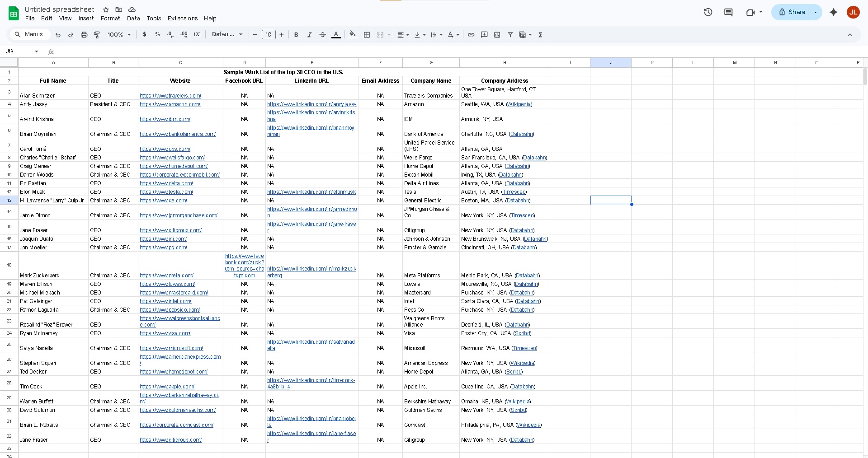Open the move to folder icon
The width and height of the screenshot is (868, 458).
click(x=119, y=9)
